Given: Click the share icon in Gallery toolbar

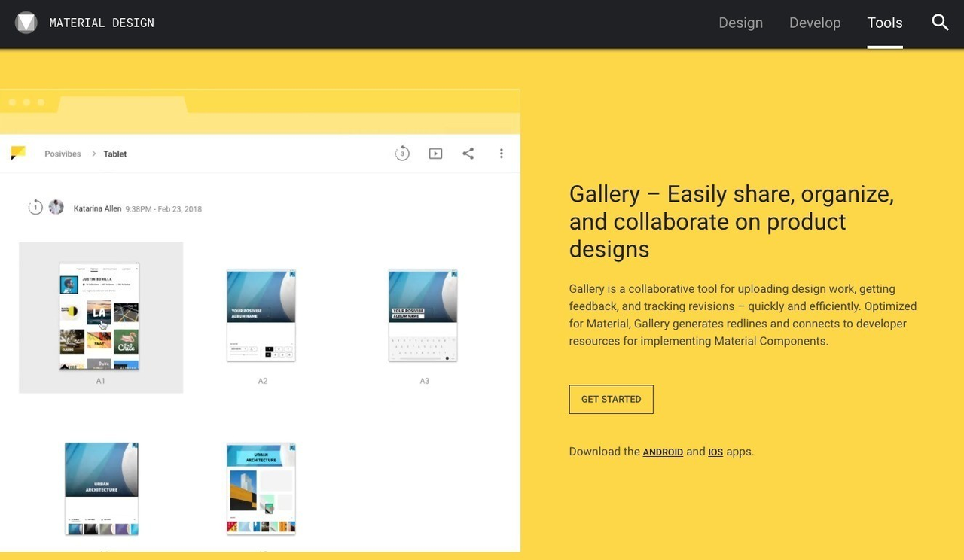Looking at the screenshot, I should coord(468,154).
